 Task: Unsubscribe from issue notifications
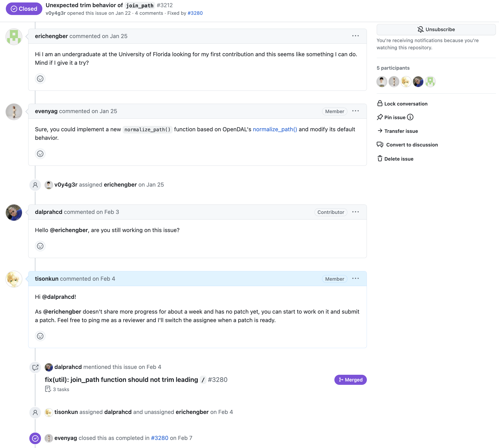tap(436, 30)
